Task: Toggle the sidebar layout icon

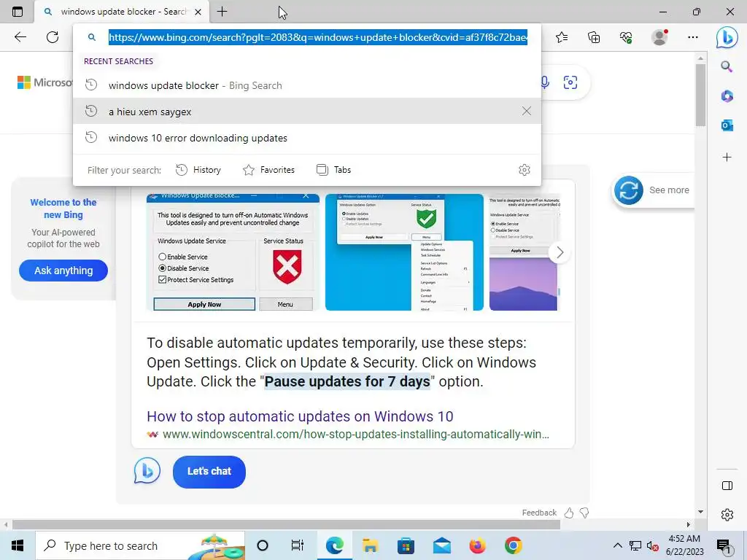Action: (x=727, y=486)
